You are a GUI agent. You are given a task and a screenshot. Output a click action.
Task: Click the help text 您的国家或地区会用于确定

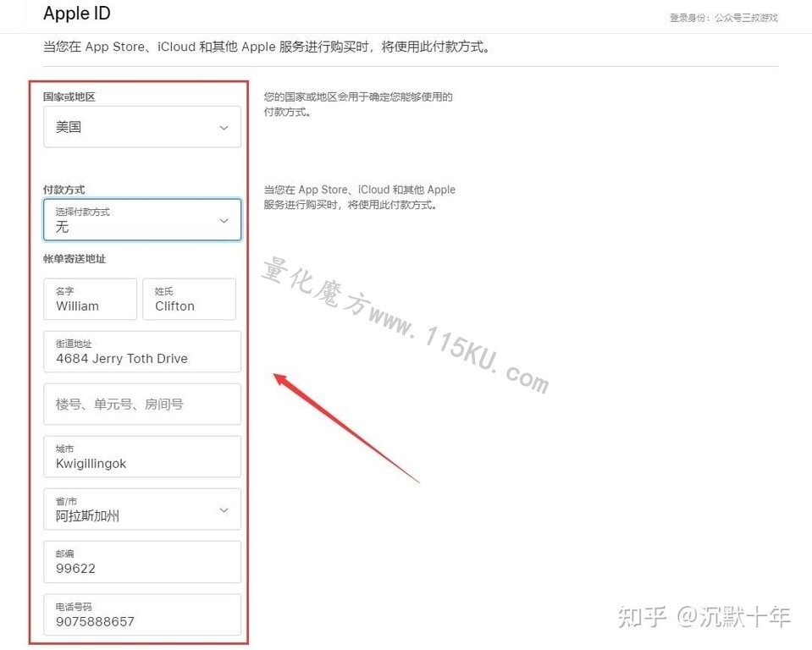pyautogui.click(x=358, y=104)
